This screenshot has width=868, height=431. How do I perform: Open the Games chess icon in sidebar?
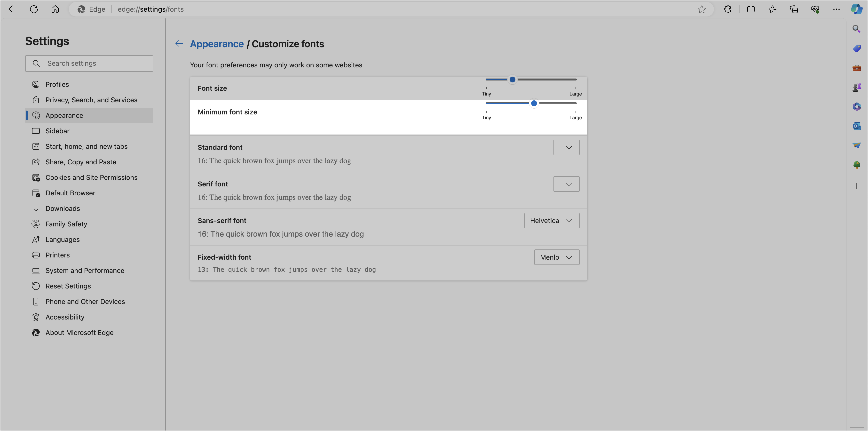[856, 87]
